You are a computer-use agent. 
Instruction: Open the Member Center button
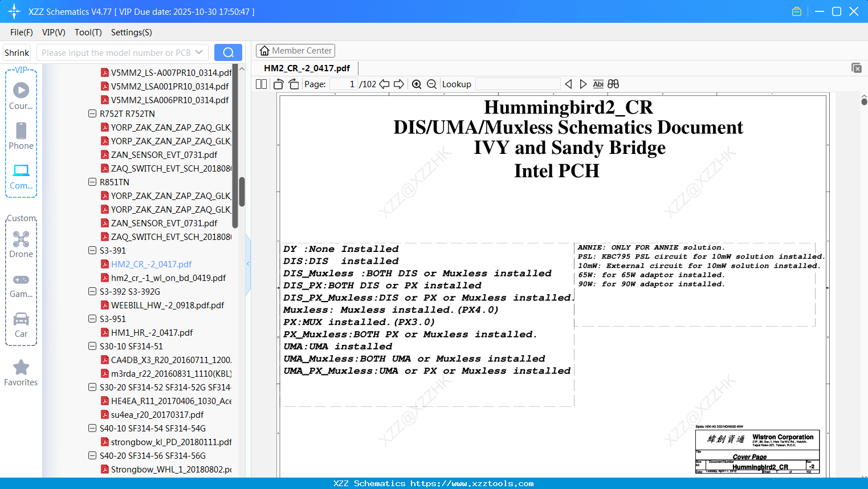(295, 51)
